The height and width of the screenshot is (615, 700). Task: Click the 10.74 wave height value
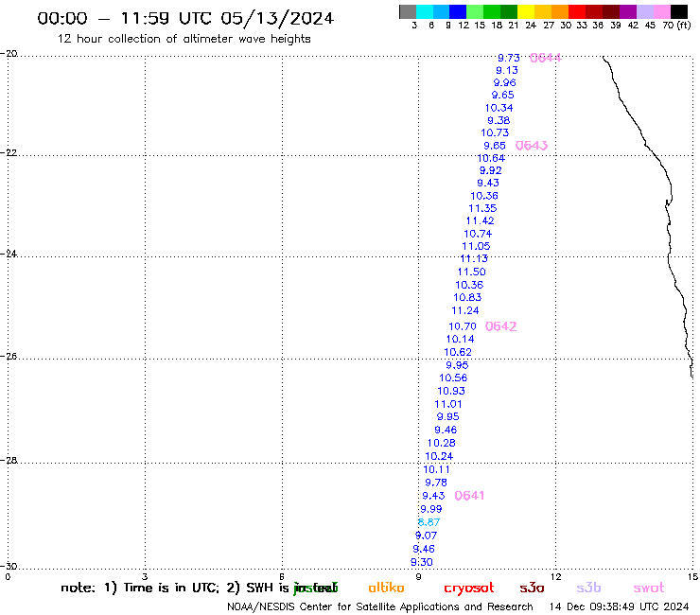(478, 234)
